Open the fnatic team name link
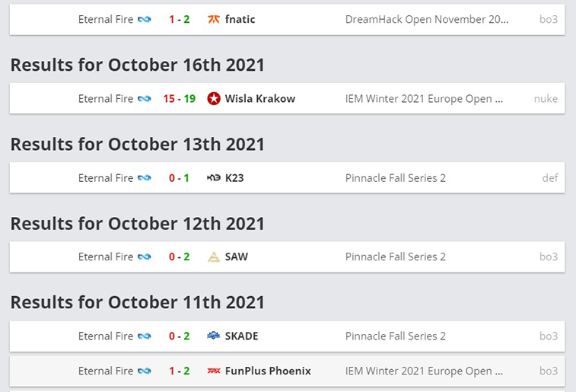Image resolution: width=576 pixels, height=392 pixels. (x=240, y=19)
